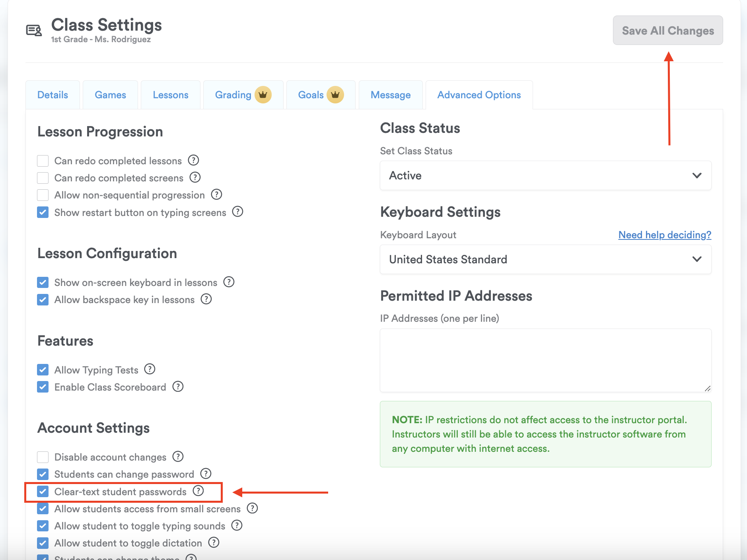This screenshot has height=560, width=747.
Task: Open help for Show restart button setting
Action: click(x=237, y=212)
